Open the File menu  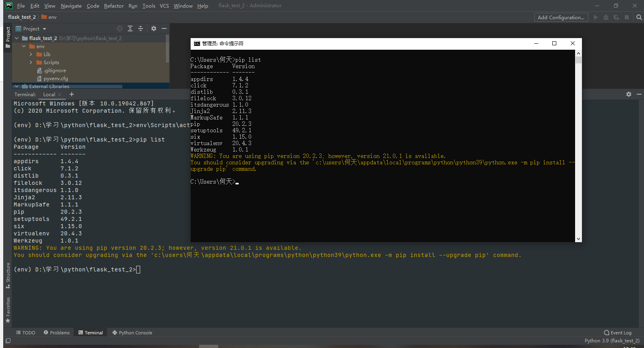click(21, 6)
